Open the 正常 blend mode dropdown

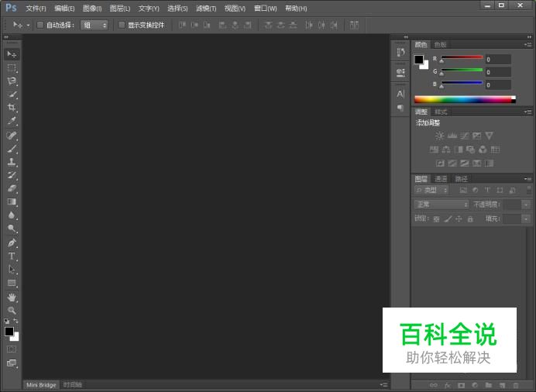pos(442,205)
